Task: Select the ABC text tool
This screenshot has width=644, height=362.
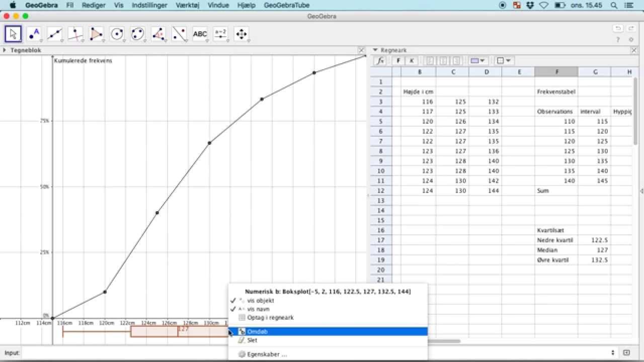Action: (200, 34)
